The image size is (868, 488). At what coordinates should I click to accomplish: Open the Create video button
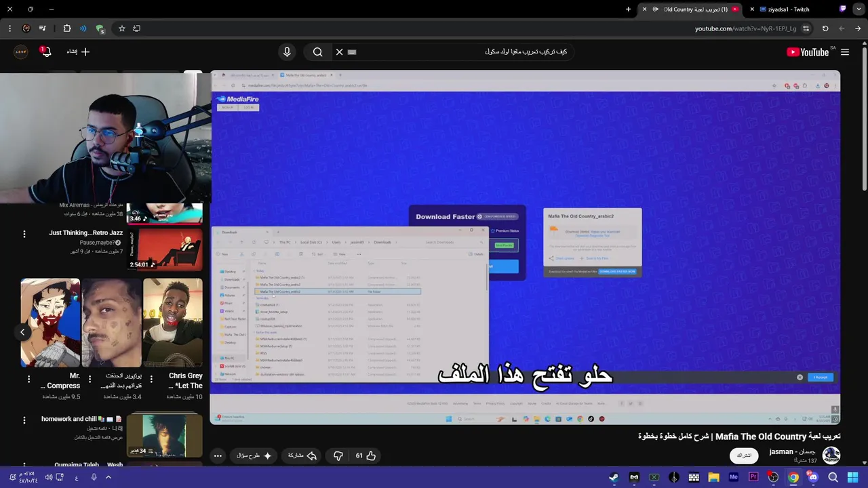[78, 52]
